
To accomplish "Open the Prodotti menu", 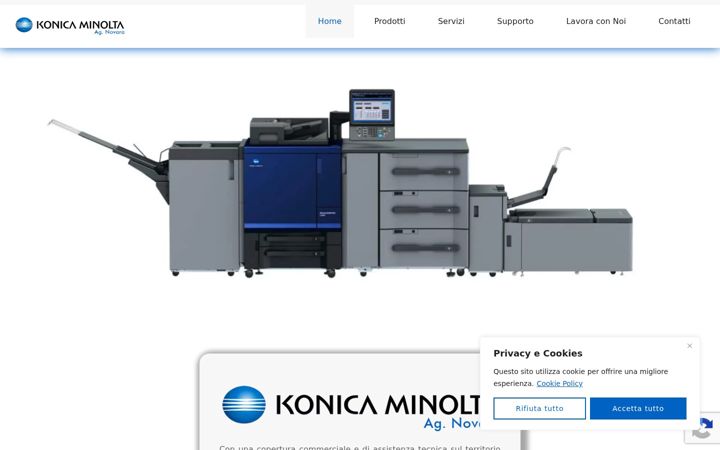I will 389,21.
